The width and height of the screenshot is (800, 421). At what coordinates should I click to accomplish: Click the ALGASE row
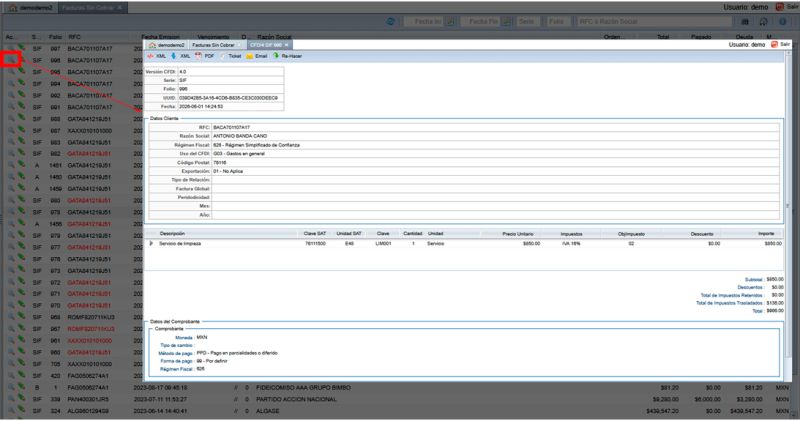pos(396,411)
